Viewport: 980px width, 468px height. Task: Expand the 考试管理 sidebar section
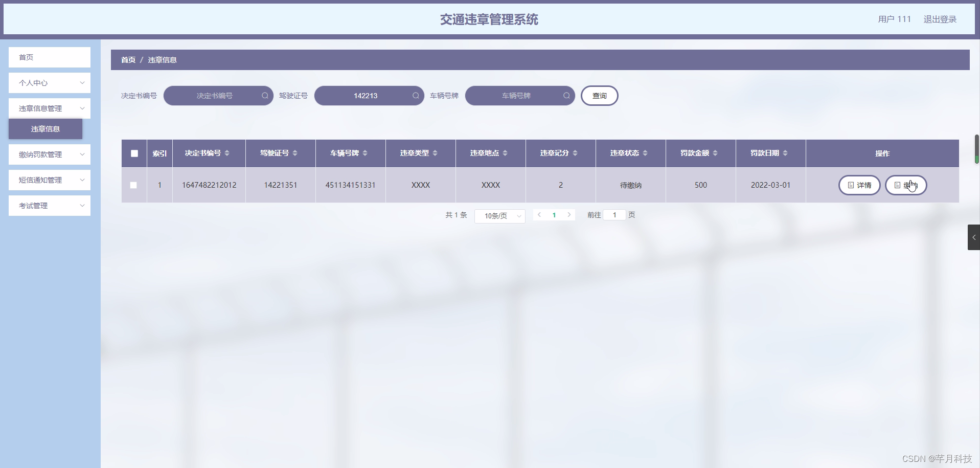(x=49, y=206)
